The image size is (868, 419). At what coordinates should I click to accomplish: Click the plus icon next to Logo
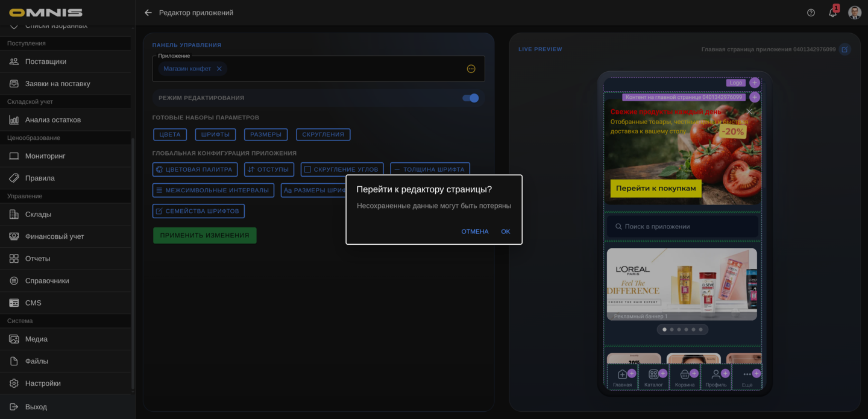pyautogui.click(x=754, y=83)
